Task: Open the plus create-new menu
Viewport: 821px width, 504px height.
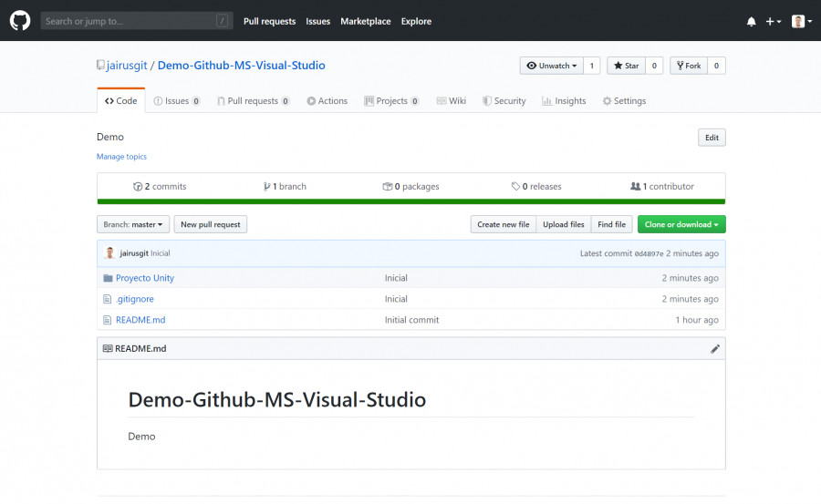Action: click(774, 22)
